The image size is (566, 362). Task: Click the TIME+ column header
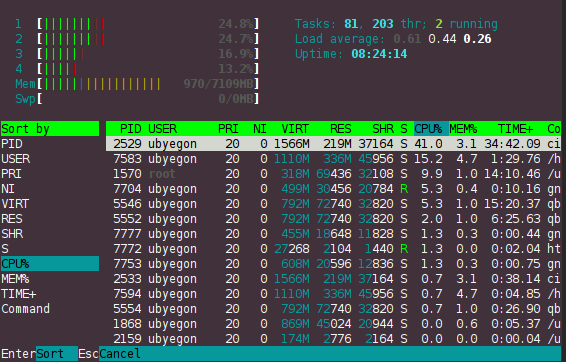point(515,129)
